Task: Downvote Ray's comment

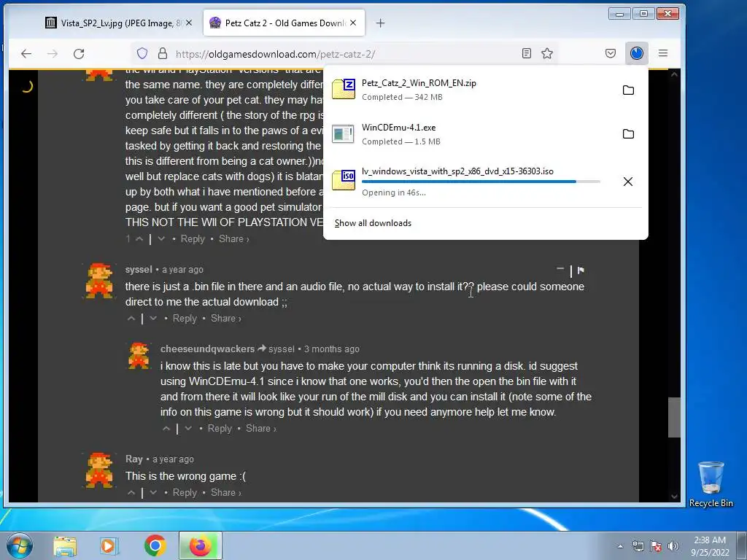Action: pos(153,493)
